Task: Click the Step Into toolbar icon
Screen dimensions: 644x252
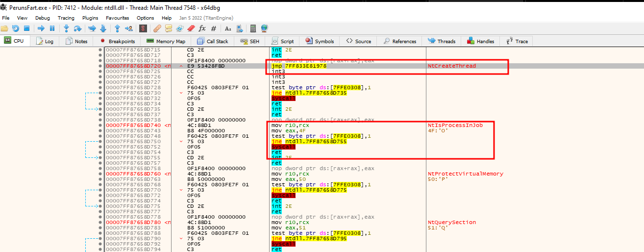Action: click(67, 28)
